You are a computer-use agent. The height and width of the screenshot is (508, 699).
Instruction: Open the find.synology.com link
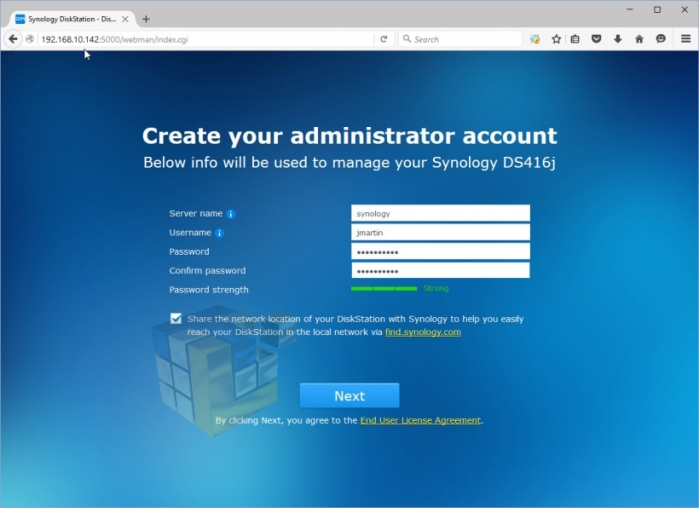(423, 332)
